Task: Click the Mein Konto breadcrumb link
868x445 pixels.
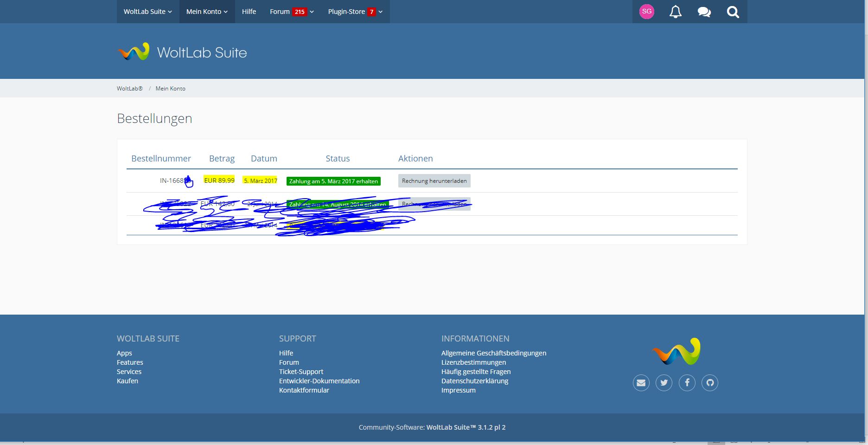Action: pos(170,88)
